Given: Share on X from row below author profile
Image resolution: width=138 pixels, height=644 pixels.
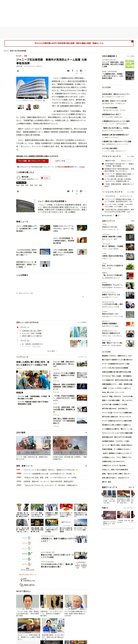Looking at the screenshot, I should click(x=77, y=191).
